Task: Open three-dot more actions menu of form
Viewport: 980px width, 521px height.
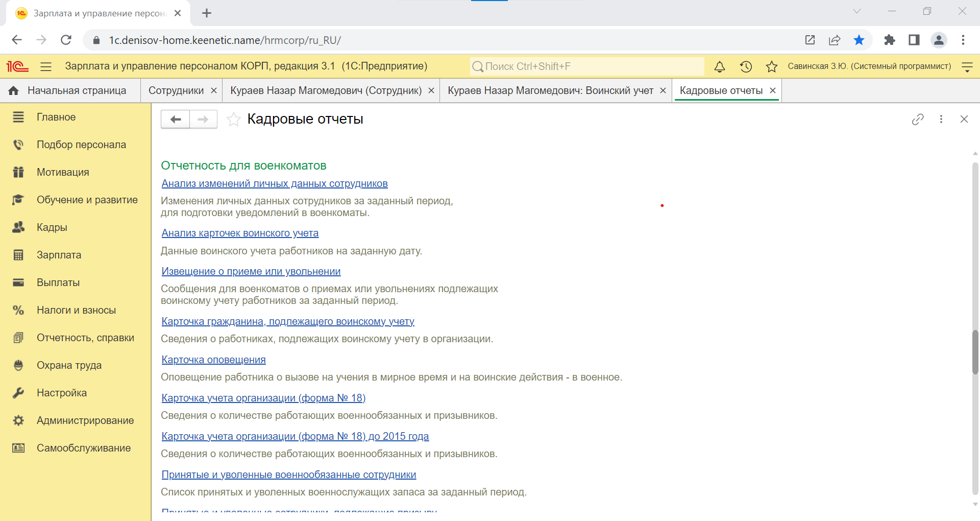Action: [941, 119]
